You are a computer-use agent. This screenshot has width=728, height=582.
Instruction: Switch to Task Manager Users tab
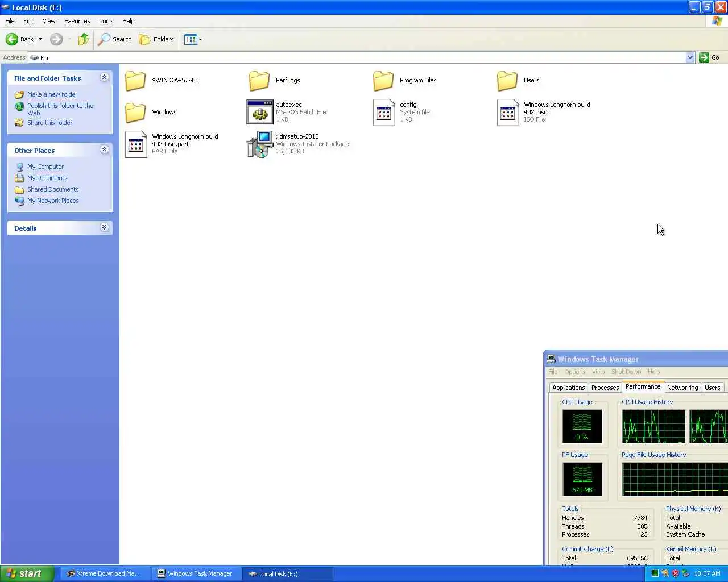(712, 388)
